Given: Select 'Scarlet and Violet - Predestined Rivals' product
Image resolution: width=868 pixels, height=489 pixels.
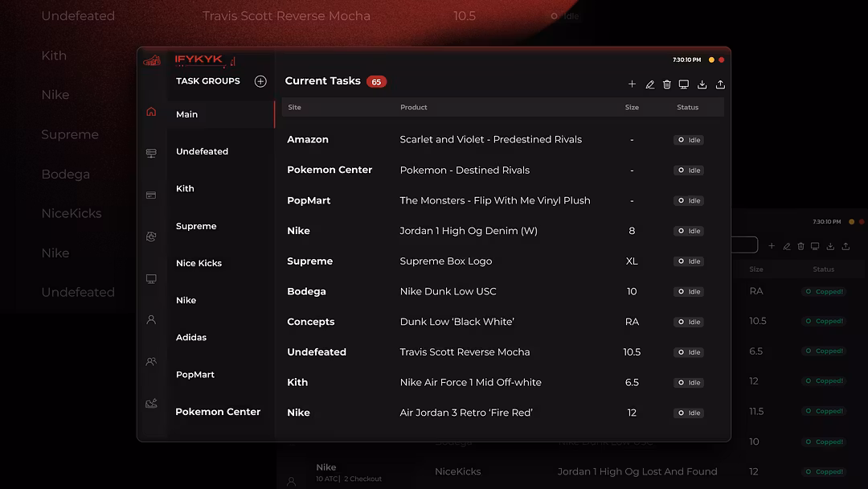Looking at the screenshot, I should pyautogui.click(x=490, y=140).
